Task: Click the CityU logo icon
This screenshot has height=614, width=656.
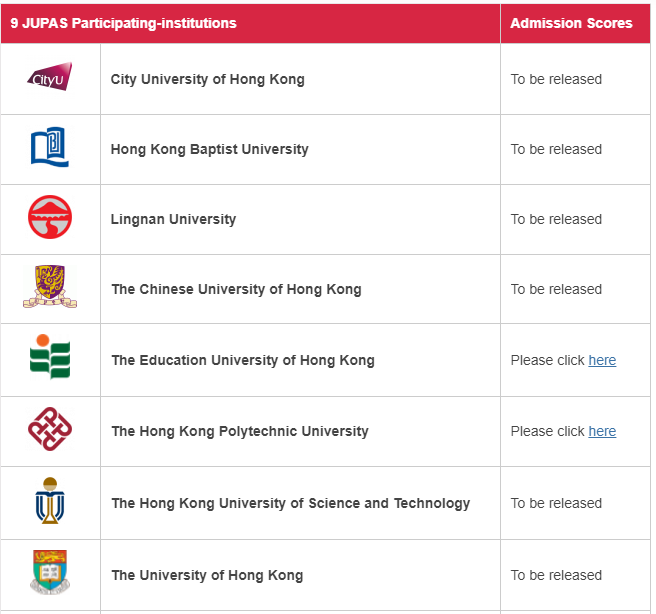Action: (x=50, y=77)
